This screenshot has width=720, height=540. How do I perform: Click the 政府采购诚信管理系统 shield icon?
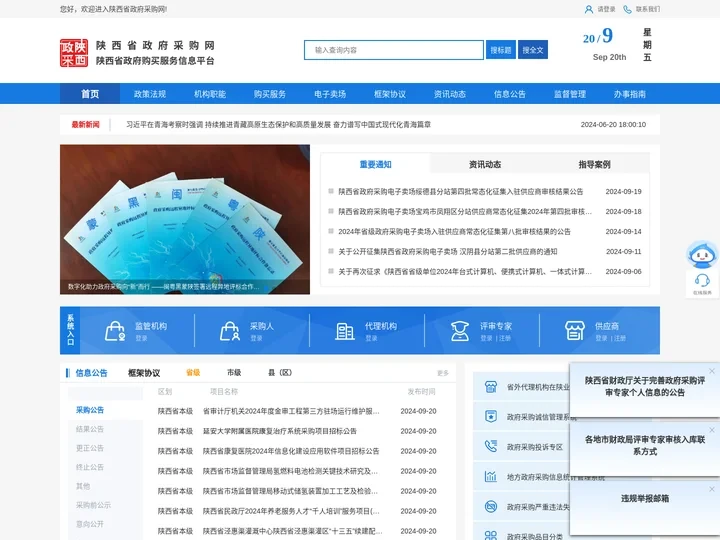491,416
